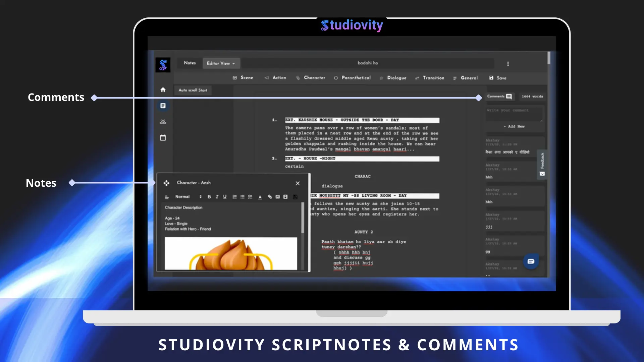Insert an image via the notes toolbar image icon
This screenshot has width=644, height=362.
277,197
